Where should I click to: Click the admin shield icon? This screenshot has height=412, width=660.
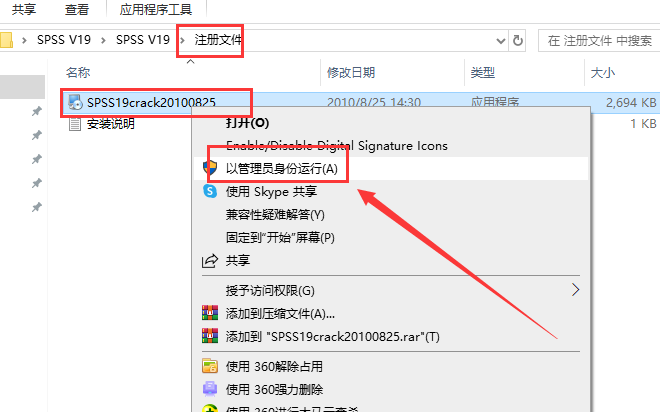[x=210, y=168]
